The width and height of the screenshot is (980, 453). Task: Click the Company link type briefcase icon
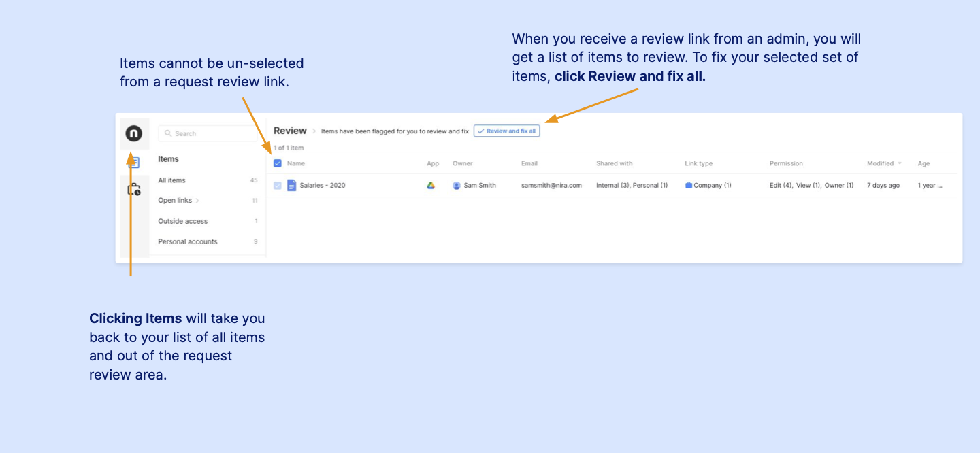click(689, 185)
